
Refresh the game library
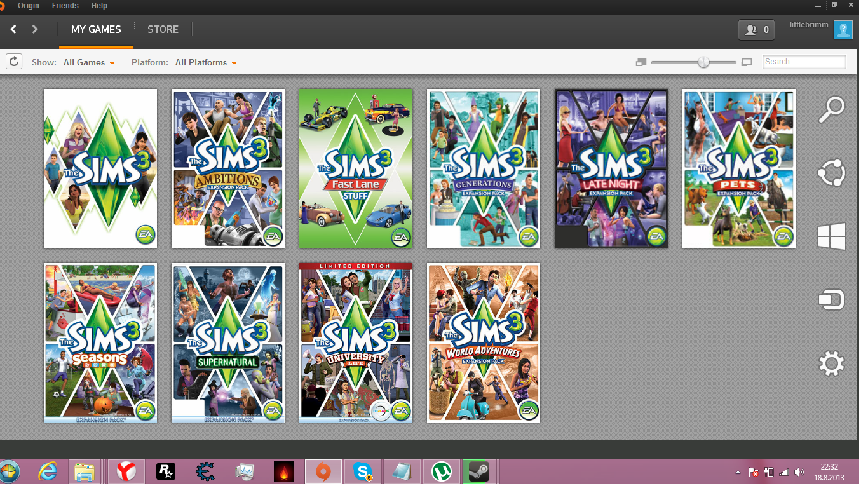pyautogui.click(x=14, y=62)
